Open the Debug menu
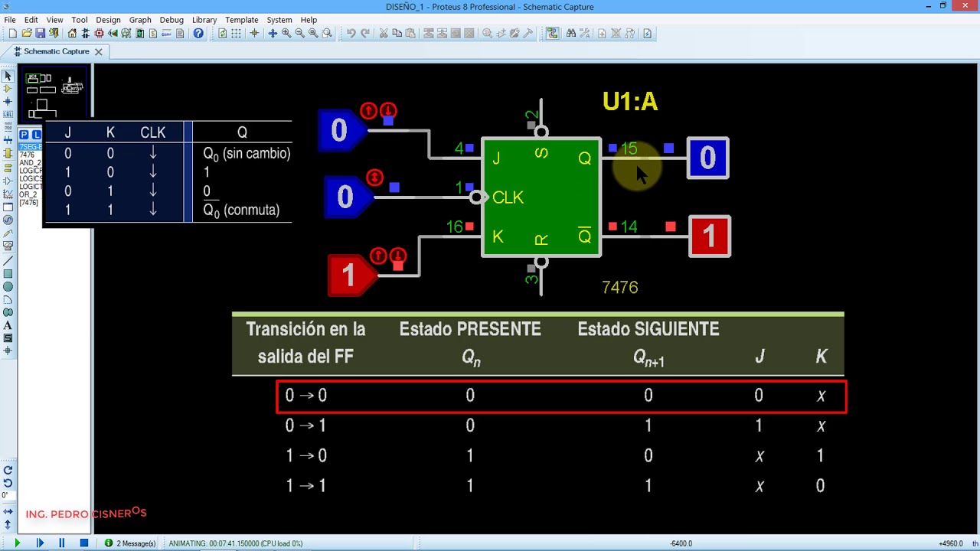980x551 pixels. pyautogui.click(x=171, y=20)
